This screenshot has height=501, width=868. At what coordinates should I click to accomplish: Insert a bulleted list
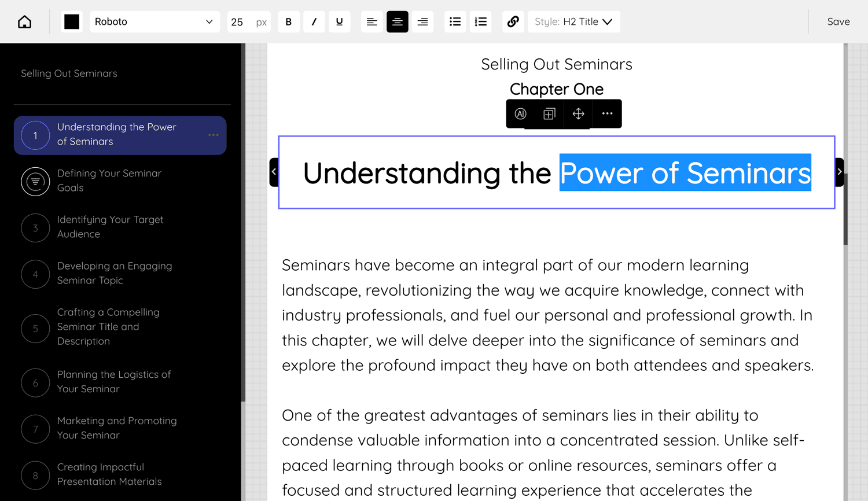click(x=455, y=22)
